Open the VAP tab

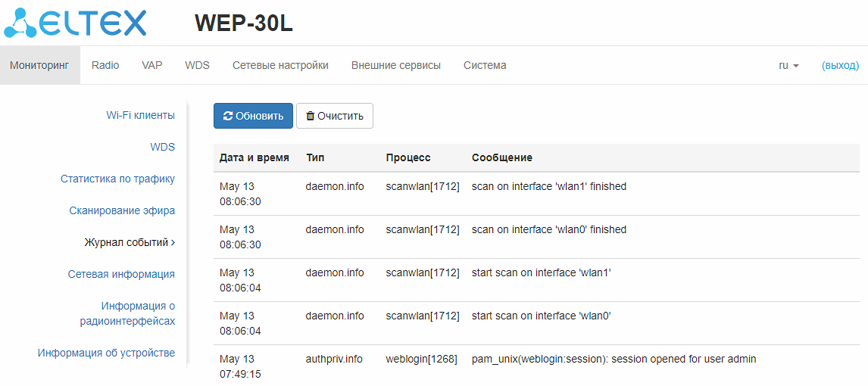click(152, 66)
